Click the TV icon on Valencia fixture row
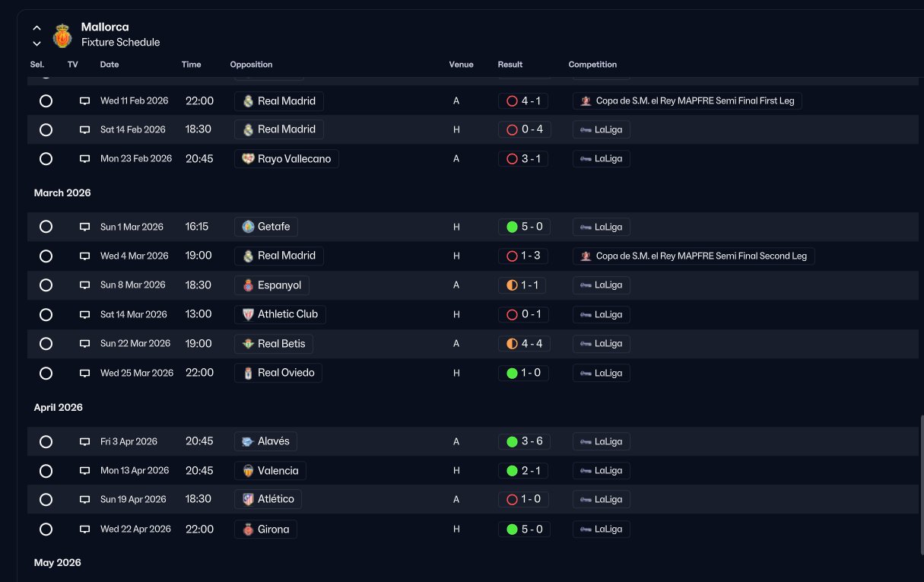 [x=85, y=470]
